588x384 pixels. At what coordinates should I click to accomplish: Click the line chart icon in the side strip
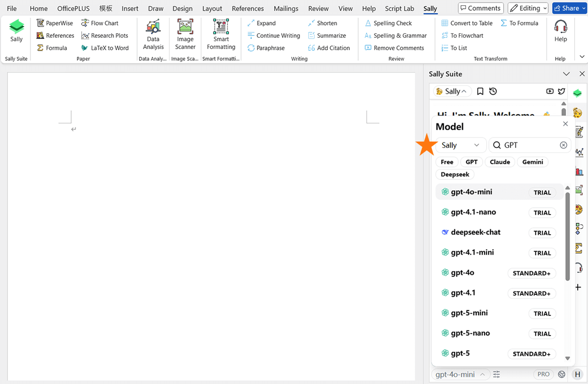pyautogui.click(x=579, y=152)
